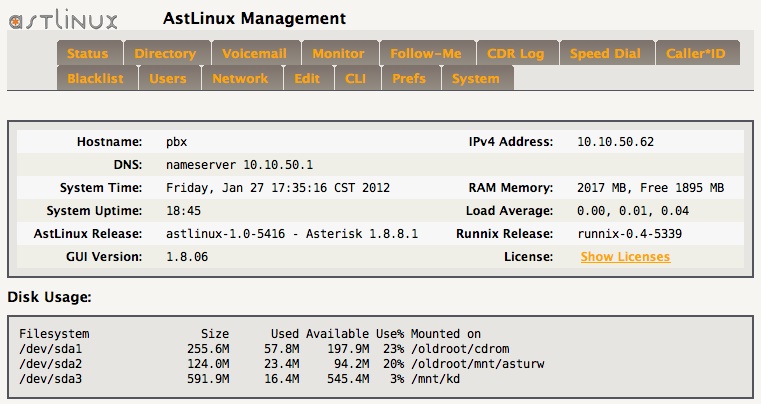Open the Voicemail tab
Viewport: 761px width, 404px height.
pos(254,53)
